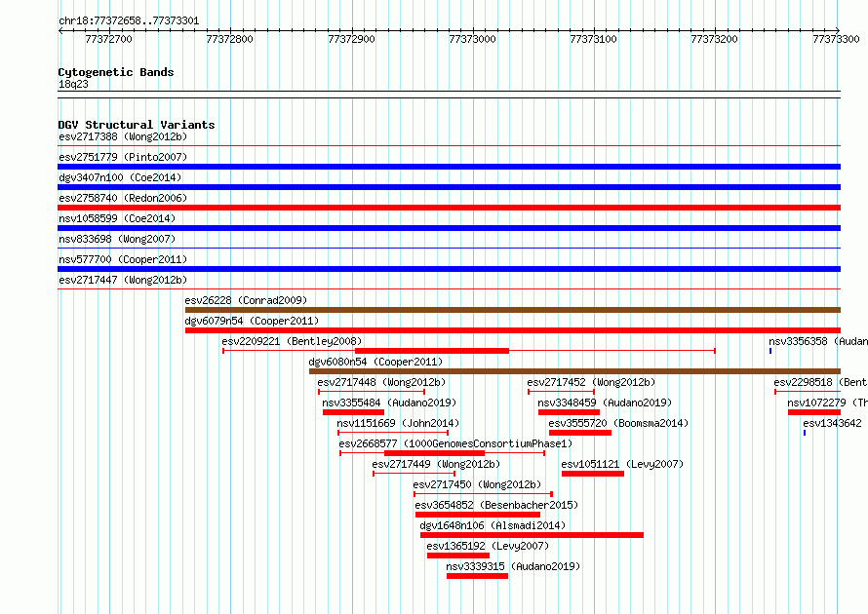The width and height of the screenshot is (868, 614).
Task: Select the nsv3355484 (Audano2019) label
Action: (x=389, y=403)
